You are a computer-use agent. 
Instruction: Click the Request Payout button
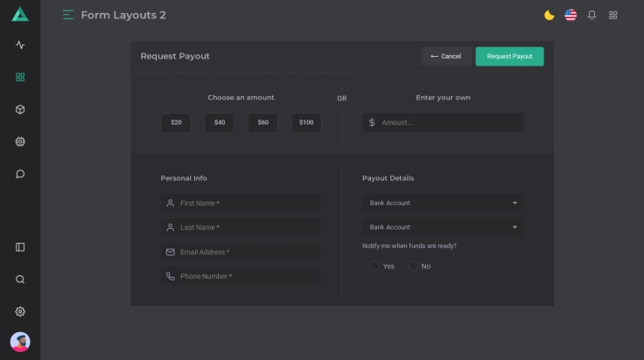(x=509, y=56)
